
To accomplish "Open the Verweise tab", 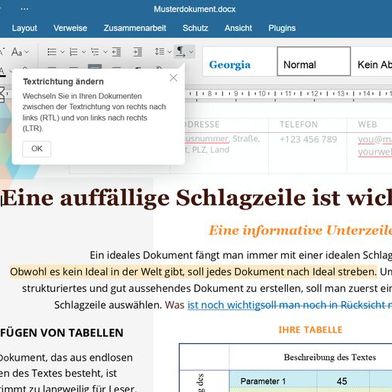I will pos(70,28).
